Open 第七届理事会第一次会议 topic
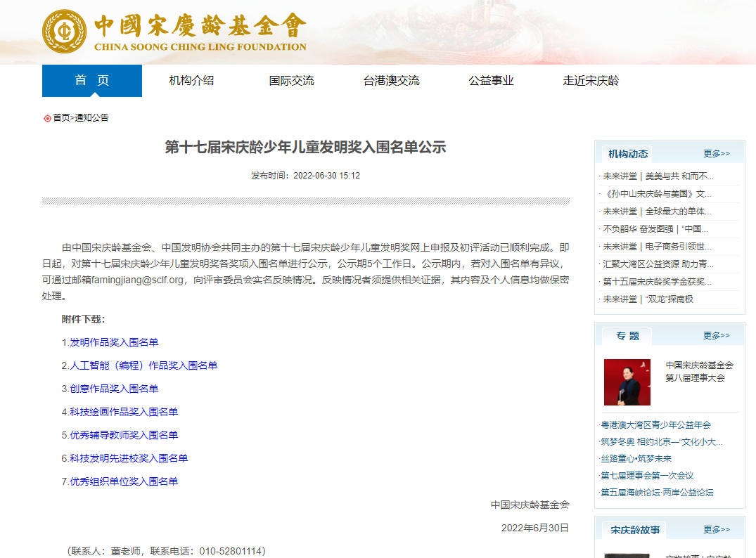The image size is (756, 558). click(x=647, y=475)
